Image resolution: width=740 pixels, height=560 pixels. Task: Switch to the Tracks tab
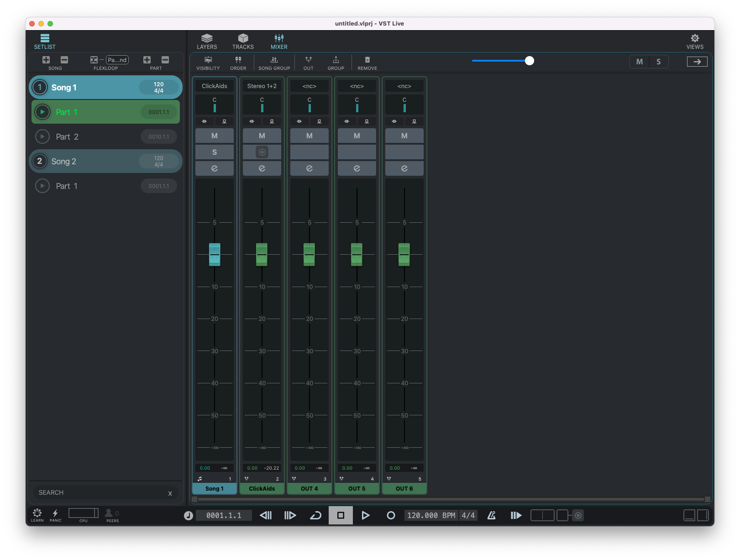coord(243,41)
